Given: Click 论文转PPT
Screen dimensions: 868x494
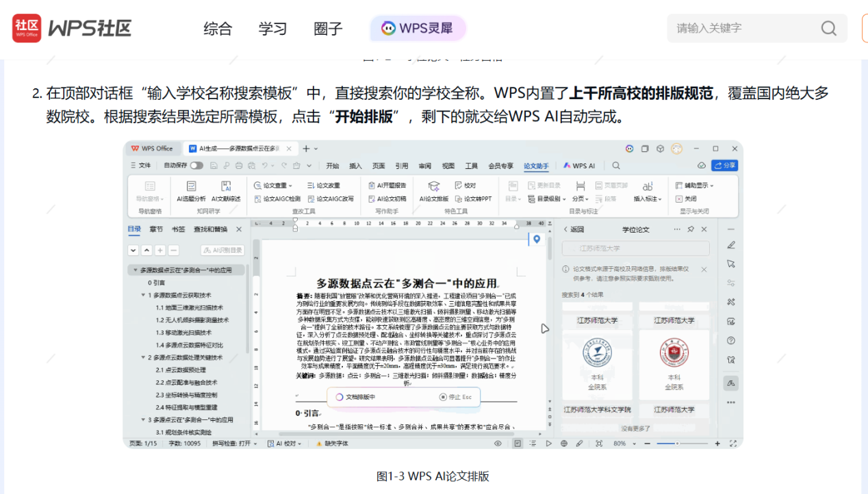Looking at the screenshot, I should coord(473,198).
